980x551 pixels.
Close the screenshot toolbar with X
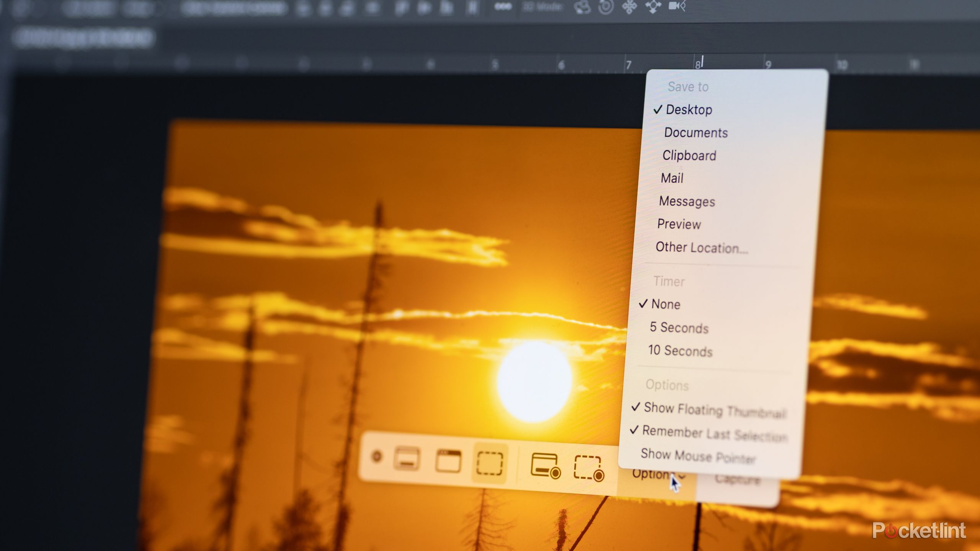377,456
